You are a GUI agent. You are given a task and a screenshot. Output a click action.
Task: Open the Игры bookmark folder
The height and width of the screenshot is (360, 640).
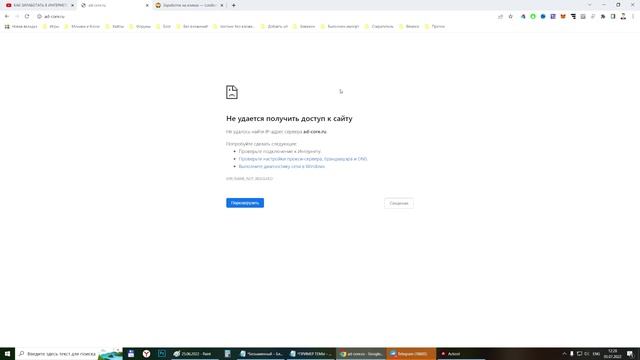tap(51, 27)
